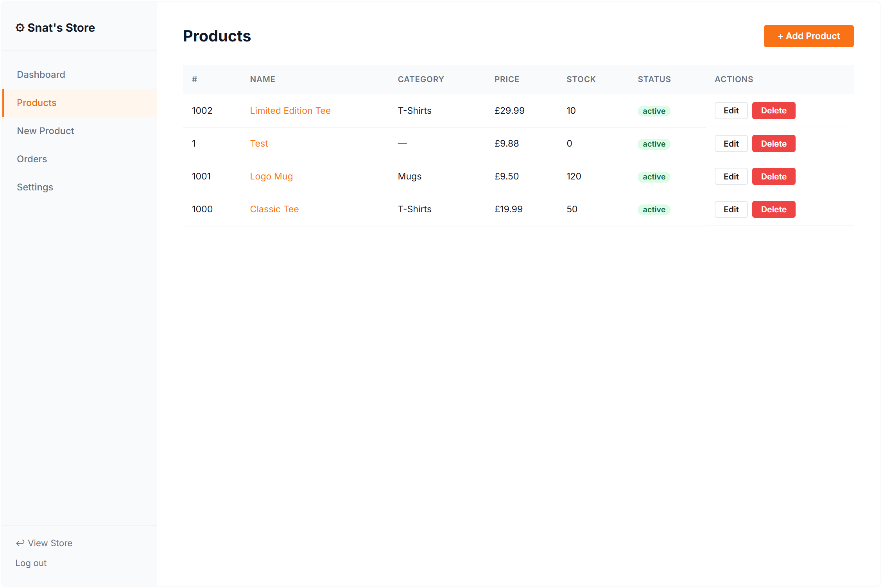Click the + Add Product button
The width and height of the screenshot is (882, 588).
(x=808, y=36)
